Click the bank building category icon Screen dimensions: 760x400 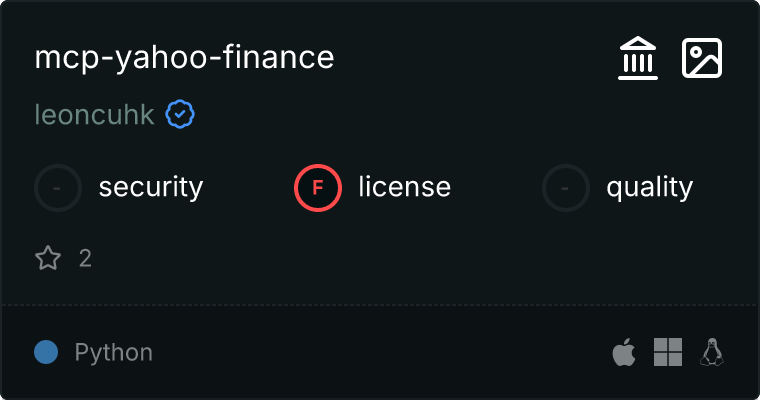(638, 58)
